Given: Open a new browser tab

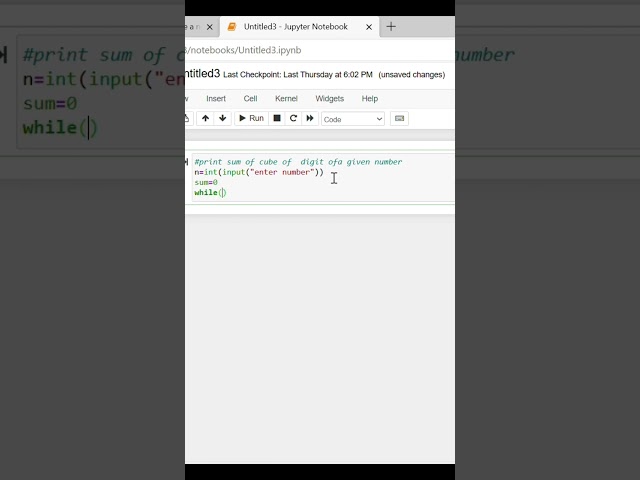Looking at the screenshot, I should click(391, 27).
